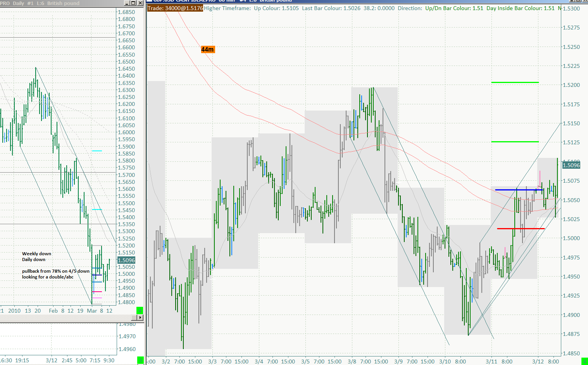Click the 1.4800 price label on Daily axis
This screenshot has height=365, width=588.
pos(126,302)
